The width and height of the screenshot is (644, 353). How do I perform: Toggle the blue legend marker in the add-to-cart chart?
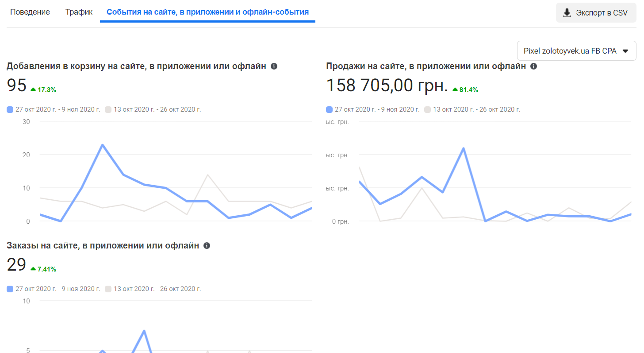click(10, 109)
